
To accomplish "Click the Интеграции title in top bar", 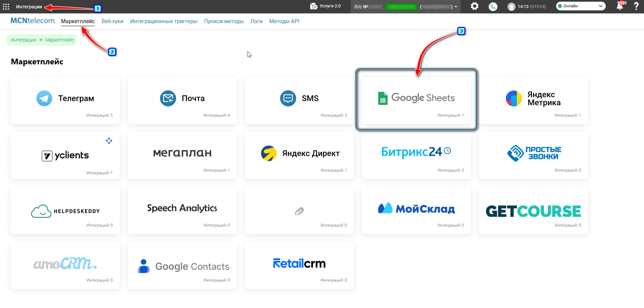I will point(29,7).
